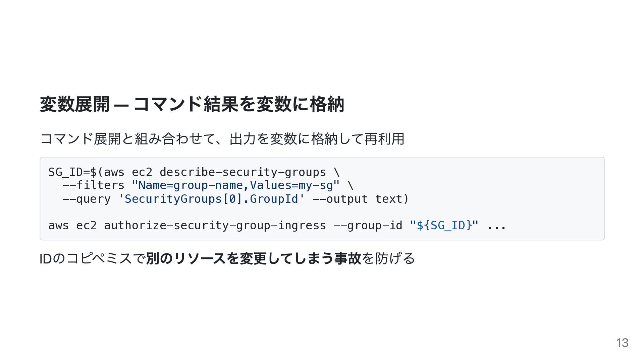Click the bold text 別のリソースを変更してしまう事故
This screenshot has height=362, width=644.
[254, 258]
